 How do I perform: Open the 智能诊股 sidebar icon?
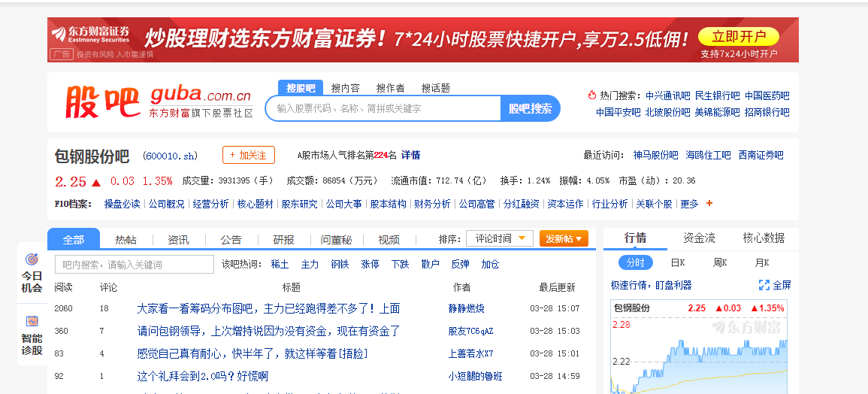[32, 321]
